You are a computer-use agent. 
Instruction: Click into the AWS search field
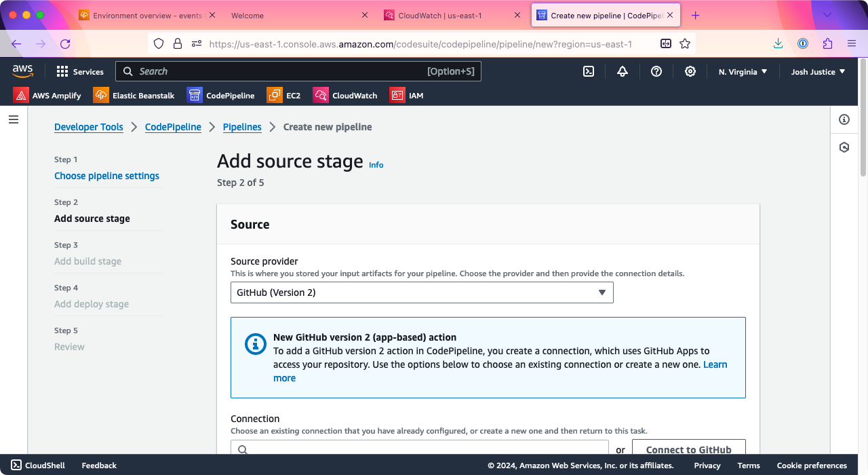click(x=298, y=71)
